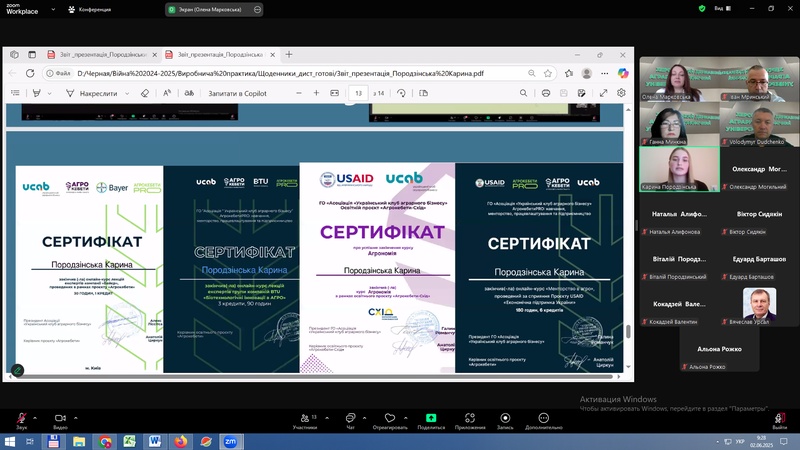Start recording with Запись button
The image size is (800, 450).
tap(505, 420)
